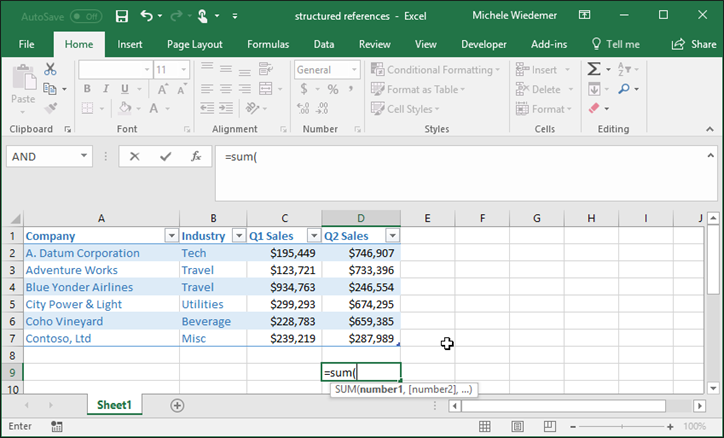
Task: Click the Format cells button
Action: (544, 109)
